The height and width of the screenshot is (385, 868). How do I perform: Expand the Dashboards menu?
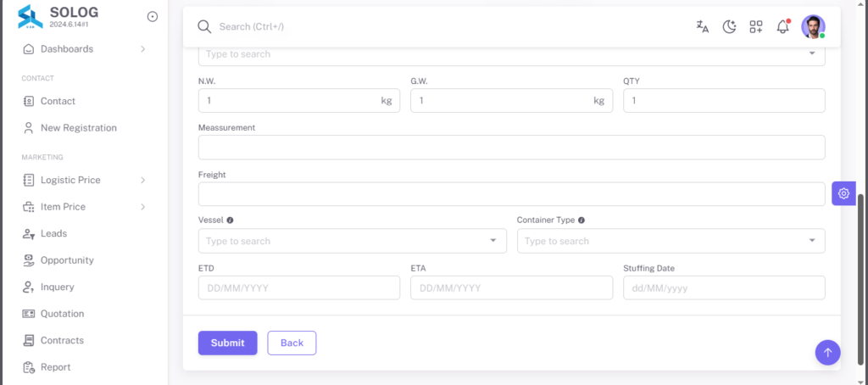point(84,48)
